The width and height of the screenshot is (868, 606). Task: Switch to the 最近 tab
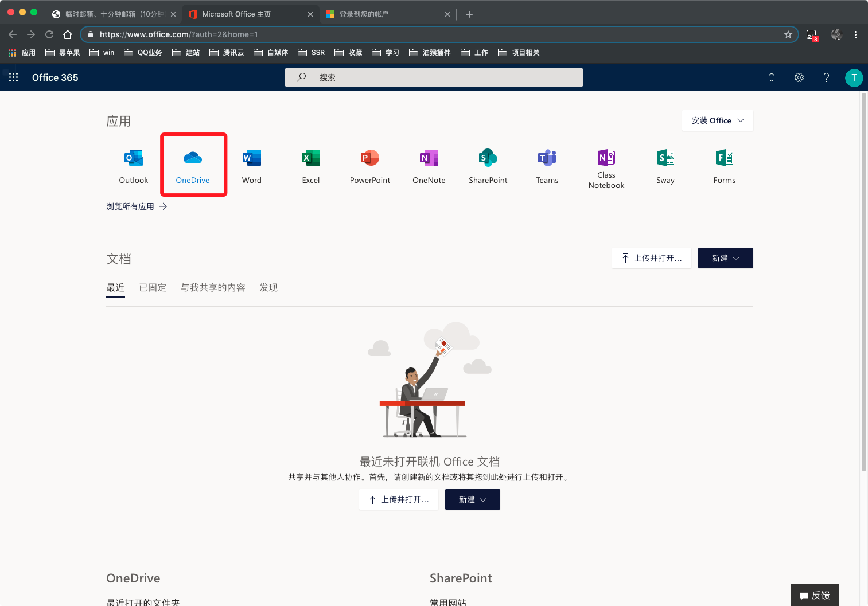click(x=115, y=288)
